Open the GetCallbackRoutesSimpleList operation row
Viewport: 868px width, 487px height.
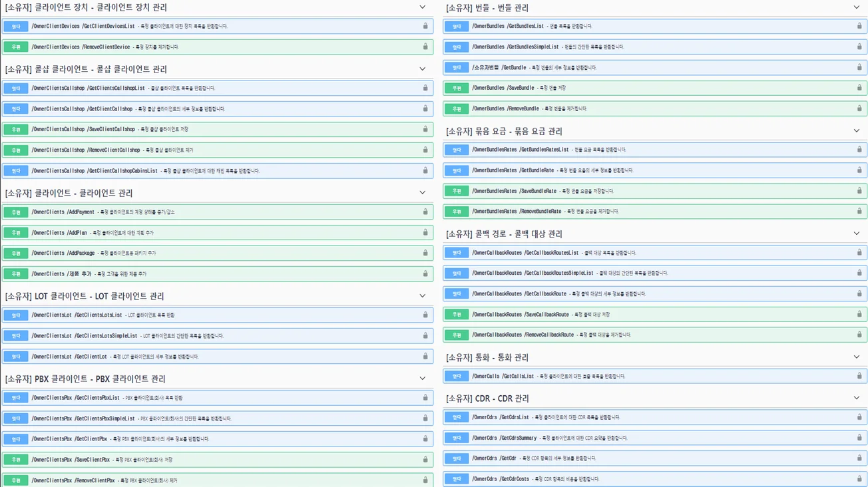[655, 273]
